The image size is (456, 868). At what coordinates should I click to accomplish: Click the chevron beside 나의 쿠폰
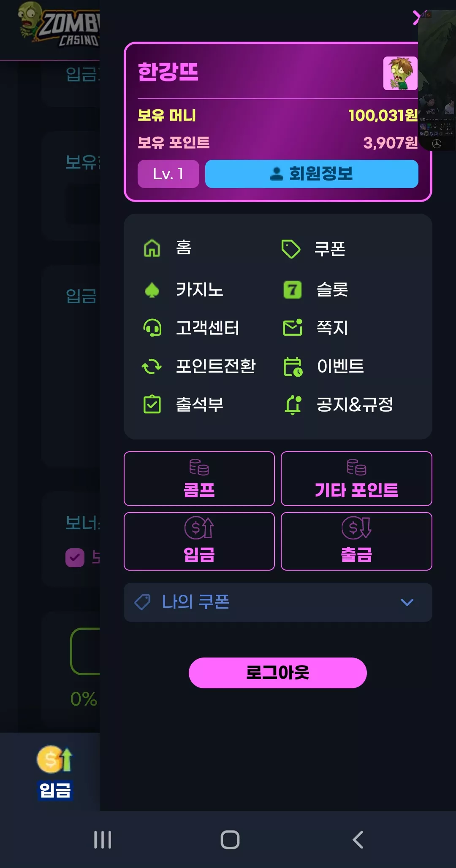(407, 602)
